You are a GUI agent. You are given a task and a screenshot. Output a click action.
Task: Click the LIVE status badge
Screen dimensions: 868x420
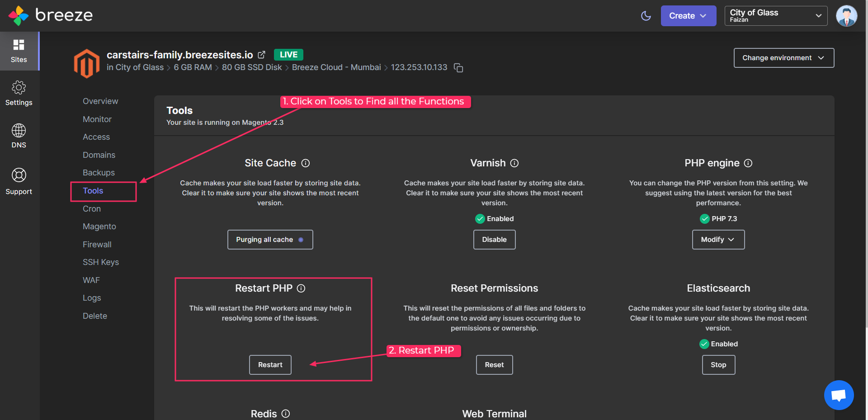tap(289, 55)
